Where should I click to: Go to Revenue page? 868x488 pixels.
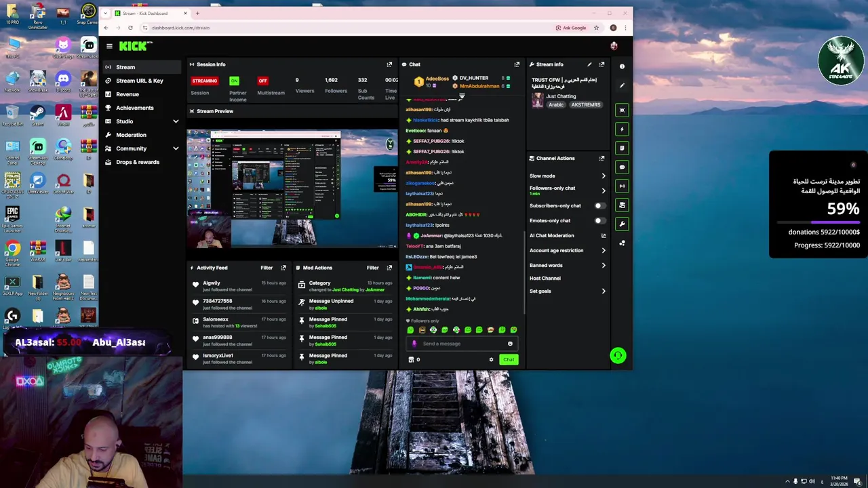[141, 94]
